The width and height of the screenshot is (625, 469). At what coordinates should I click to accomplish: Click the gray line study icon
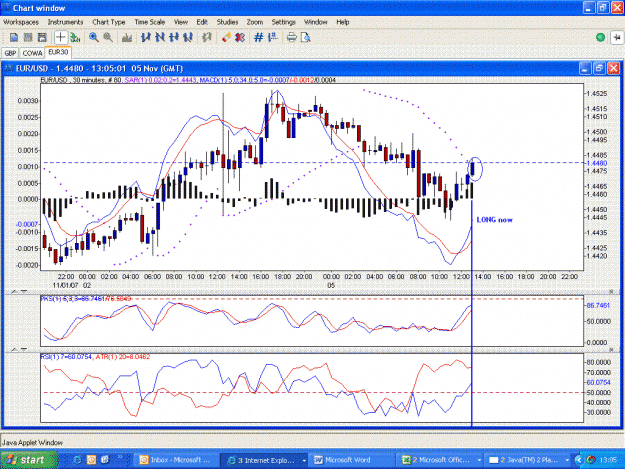[206, 37]
